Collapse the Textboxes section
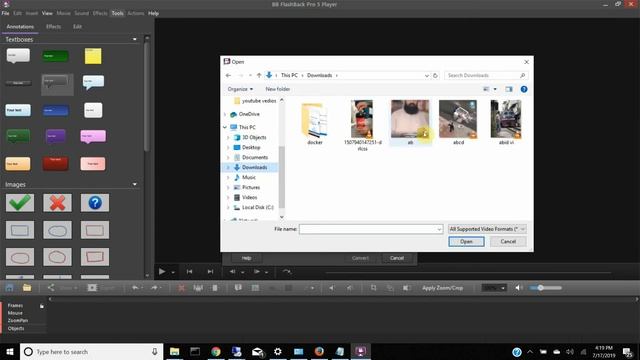 [x=135, y=40]
